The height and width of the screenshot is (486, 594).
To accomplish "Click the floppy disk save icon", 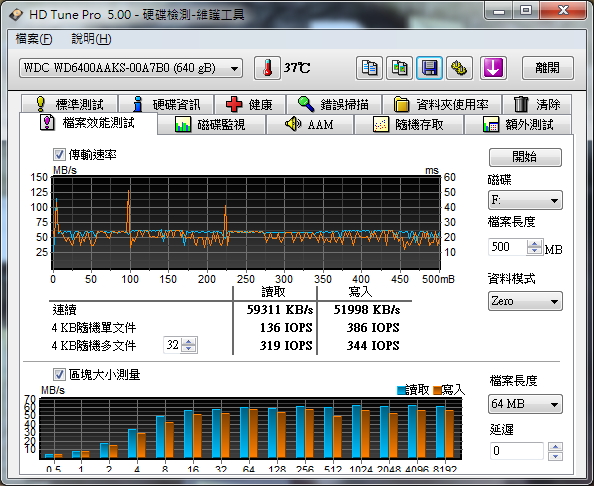I will tap(430, 68).
